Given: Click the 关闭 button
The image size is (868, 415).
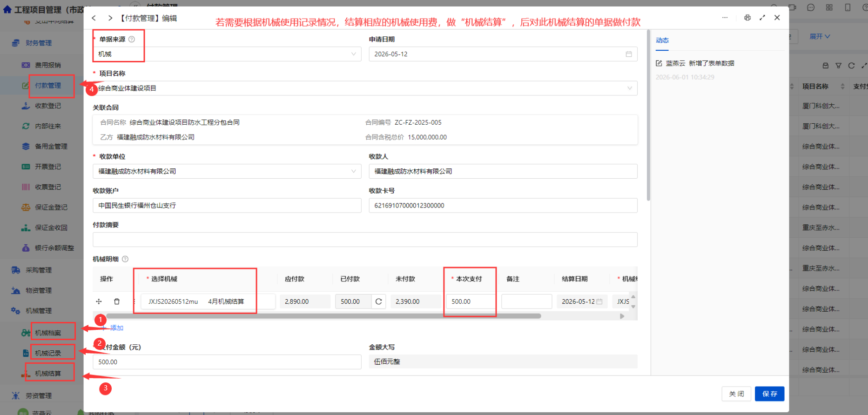Looking at the screenshot, I should pos(736,394).
